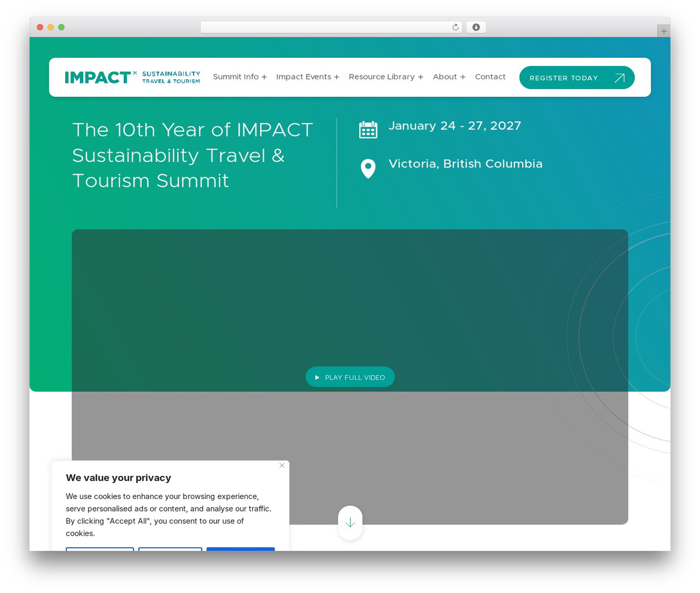The width and height of the screenshot is (700, 593).
Task: Expand the Summit Info menu
Action: pos(240,77)
